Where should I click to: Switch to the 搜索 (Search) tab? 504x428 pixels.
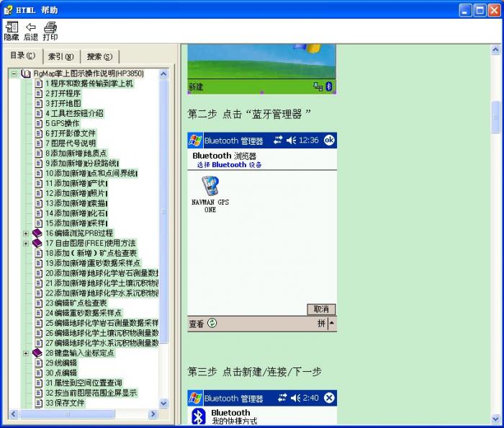tap(99, 56)
